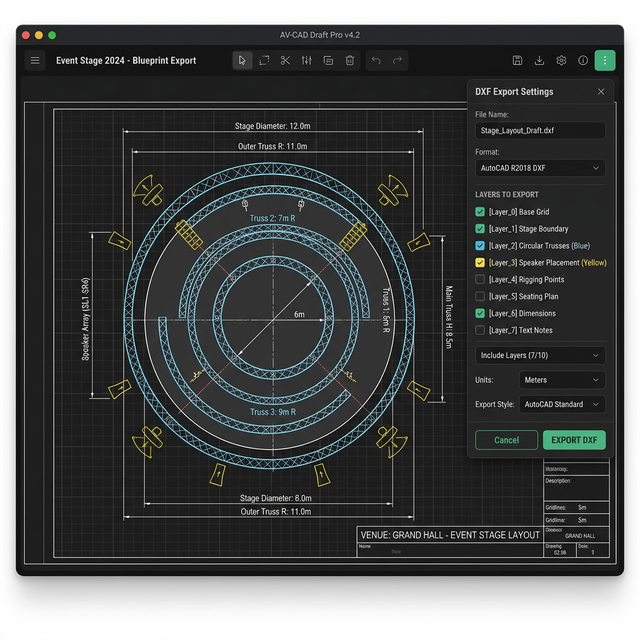Open Export Style AutoCAD Standard dropdown
Screen dimensions: 640x640
click(x=562, y=404)
